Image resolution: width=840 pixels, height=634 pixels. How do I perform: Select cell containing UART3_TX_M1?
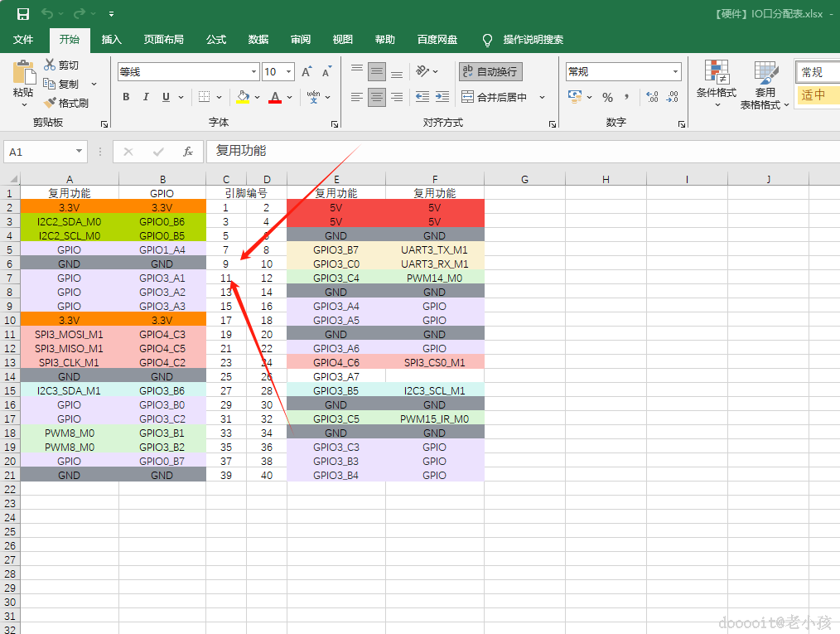point(434,249)
